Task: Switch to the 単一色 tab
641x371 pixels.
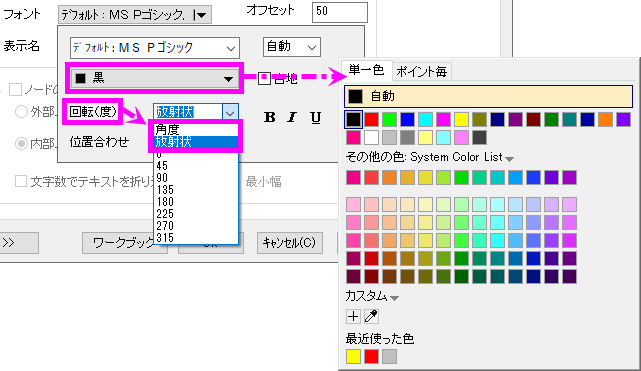Action: click(366, 70)
